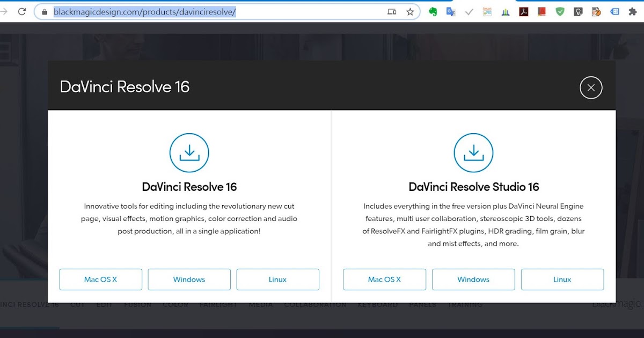
Task: Open the orange cookie-face extension icon
Action: 596,11
